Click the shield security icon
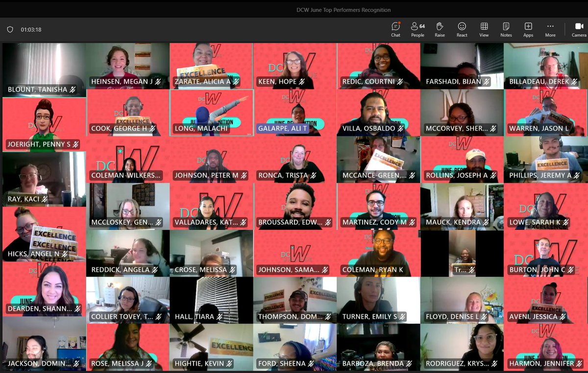Image resolution: width=588 pixels, height=373 pixels. pos(10,29)
